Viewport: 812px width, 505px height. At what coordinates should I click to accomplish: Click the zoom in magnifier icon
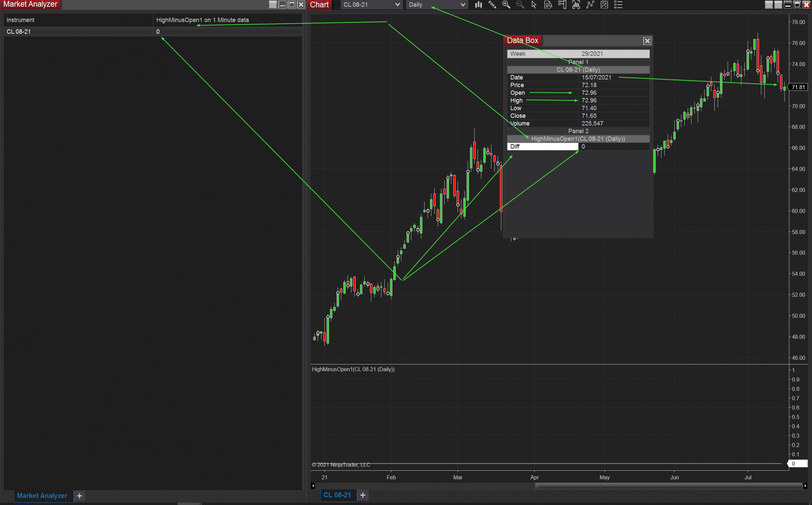tap(506, 5)
